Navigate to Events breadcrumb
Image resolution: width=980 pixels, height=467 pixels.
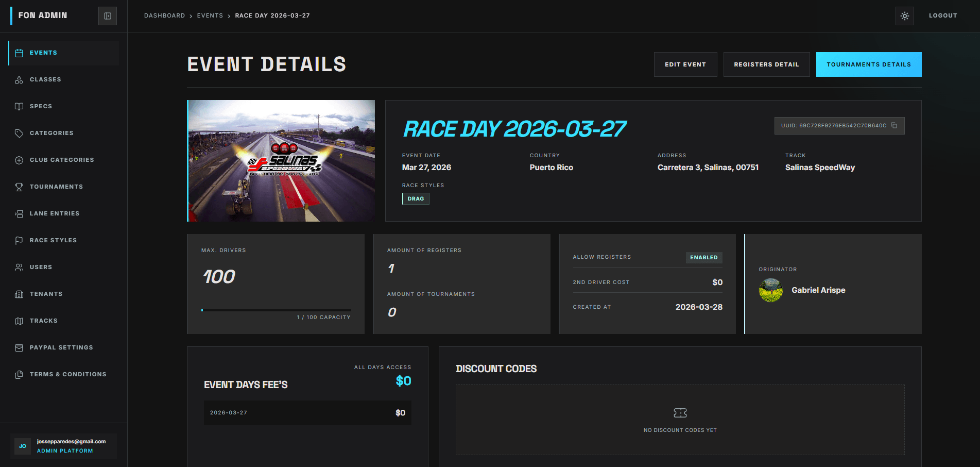[x=210, y=16]
